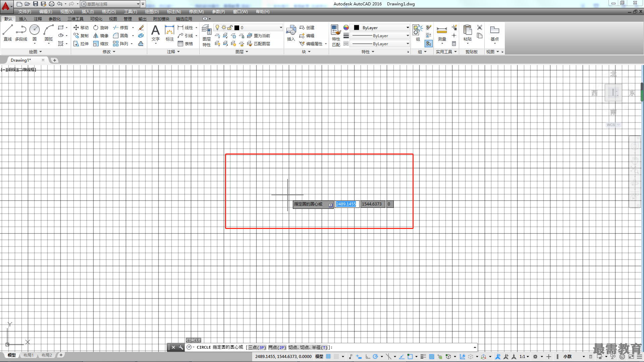Viewport: 644px width, 362px height.
Task: Click 匹配图层 (Match Layer) button
Action: point(258,44)
